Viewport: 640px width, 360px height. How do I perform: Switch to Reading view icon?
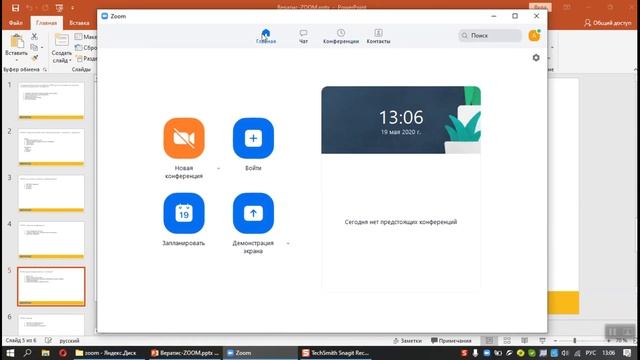[524, 340]
